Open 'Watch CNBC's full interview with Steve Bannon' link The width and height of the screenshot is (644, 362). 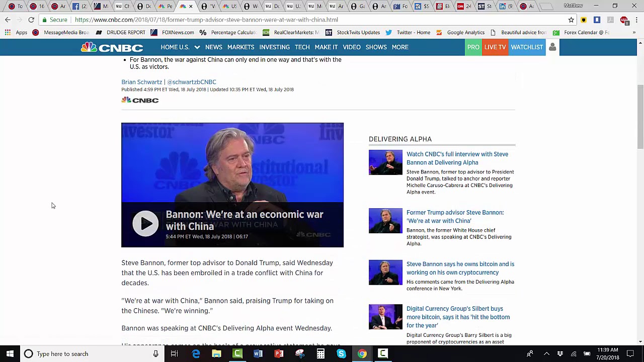457,158
